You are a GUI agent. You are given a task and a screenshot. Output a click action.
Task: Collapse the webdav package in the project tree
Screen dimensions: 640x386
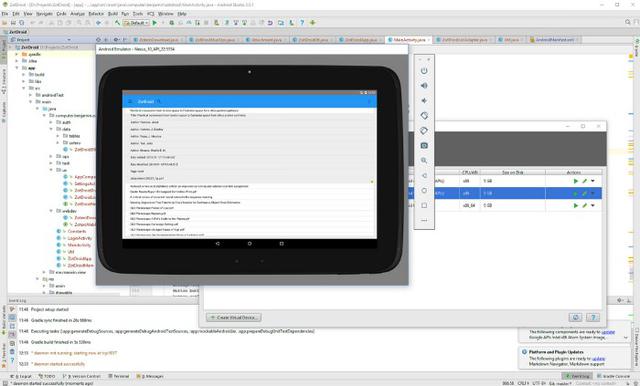coord(51,211)
